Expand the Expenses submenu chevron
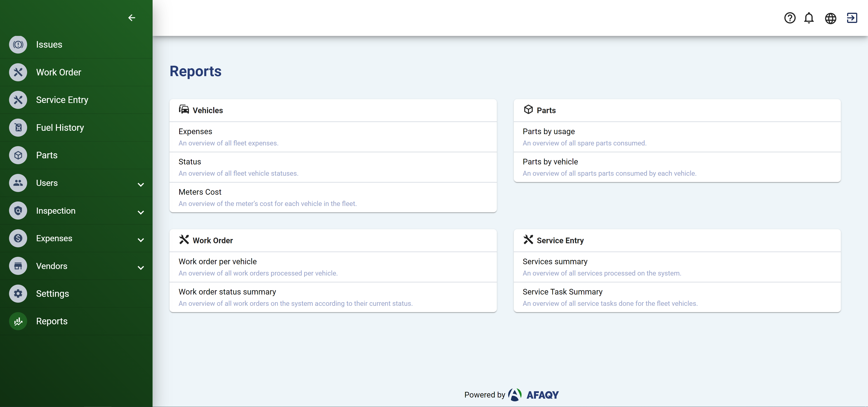 point(141,240)
